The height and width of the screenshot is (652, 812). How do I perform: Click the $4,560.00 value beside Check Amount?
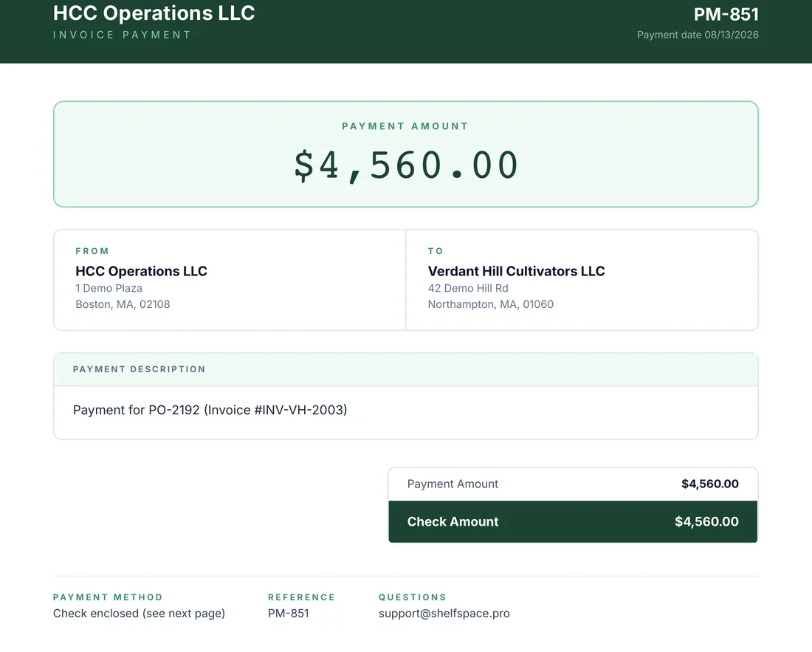point(706,521)
